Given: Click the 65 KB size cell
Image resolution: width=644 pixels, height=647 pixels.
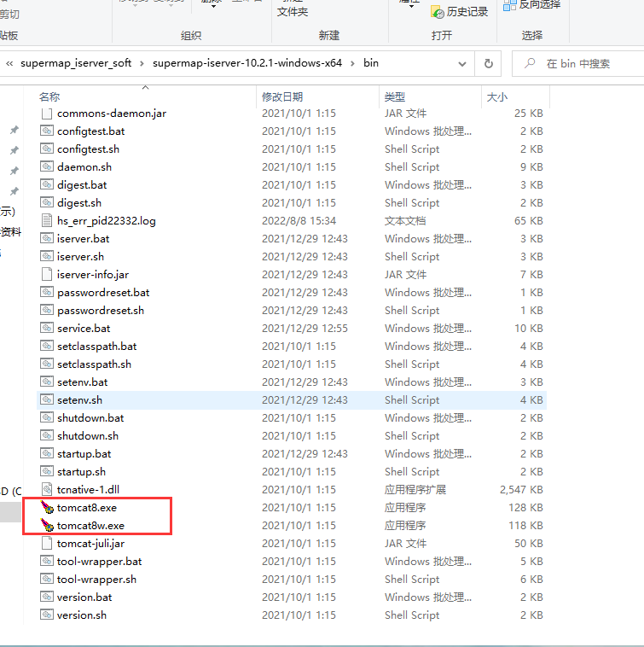Looking at the screenshot, I should click(x=529, y=221).
